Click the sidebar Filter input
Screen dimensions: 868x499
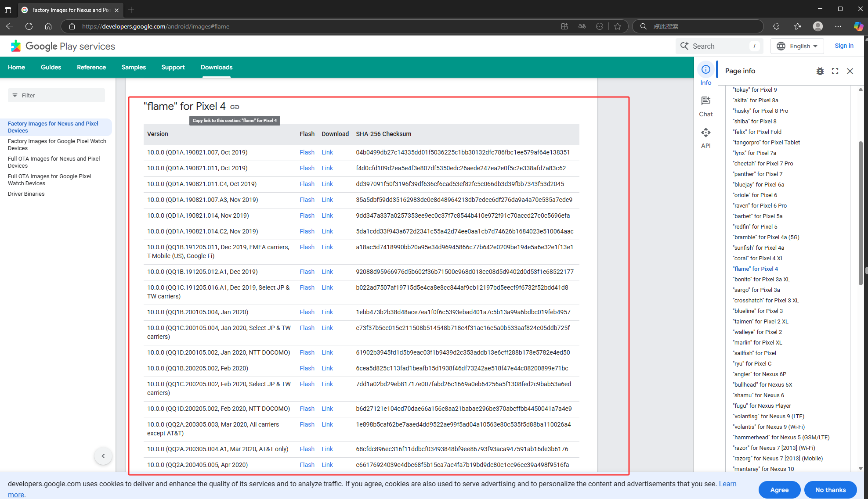click(56, 95)
